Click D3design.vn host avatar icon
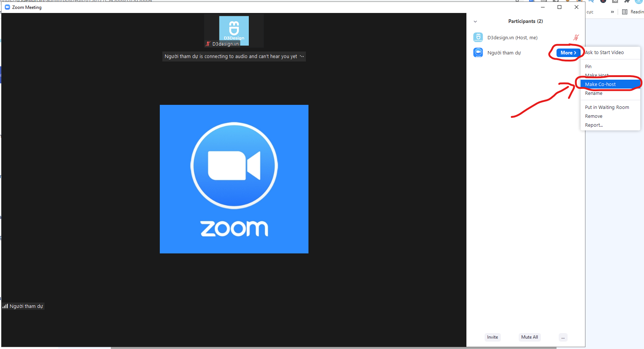The image size is (644, 349). click(x=478, y=37)
